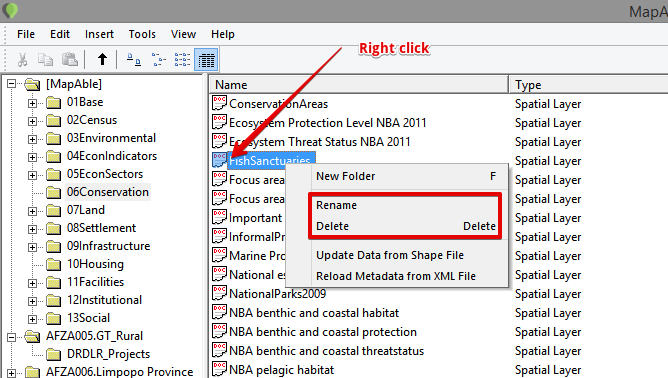Click the Ecosystem Protection Level layer icon

pyautogui.click(x=219, y=123)
